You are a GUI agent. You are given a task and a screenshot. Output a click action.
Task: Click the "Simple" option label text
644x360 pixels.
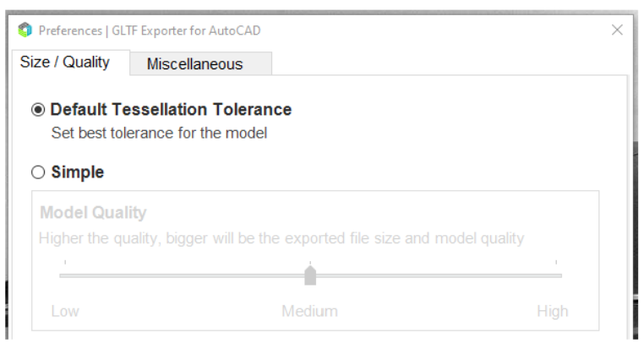(x=78, y=172)
